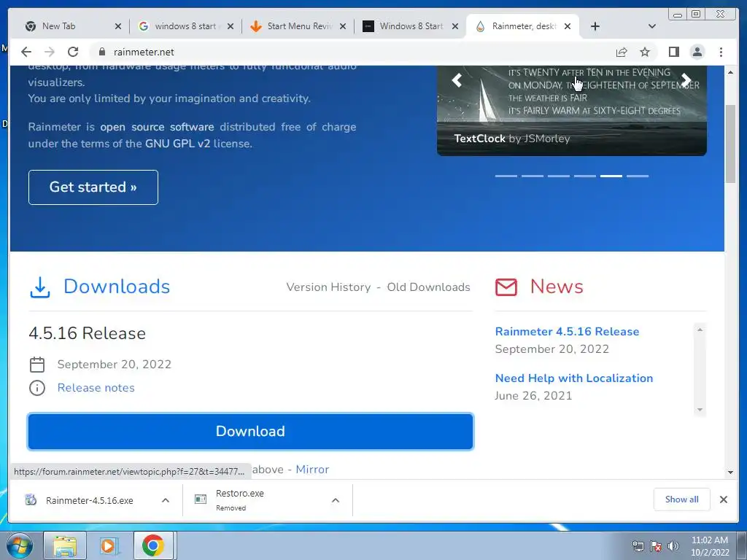Click the Chrome taskbar icon
The image size is (747, 560).
coord(152,545)
